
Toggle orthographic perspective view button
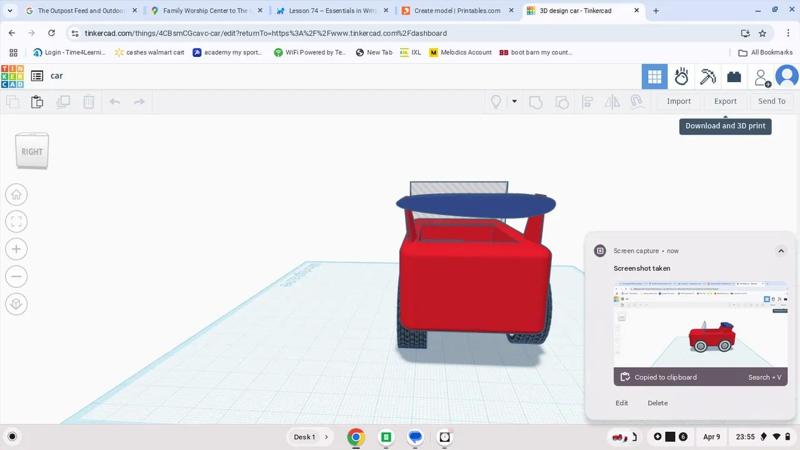point(16,304)
